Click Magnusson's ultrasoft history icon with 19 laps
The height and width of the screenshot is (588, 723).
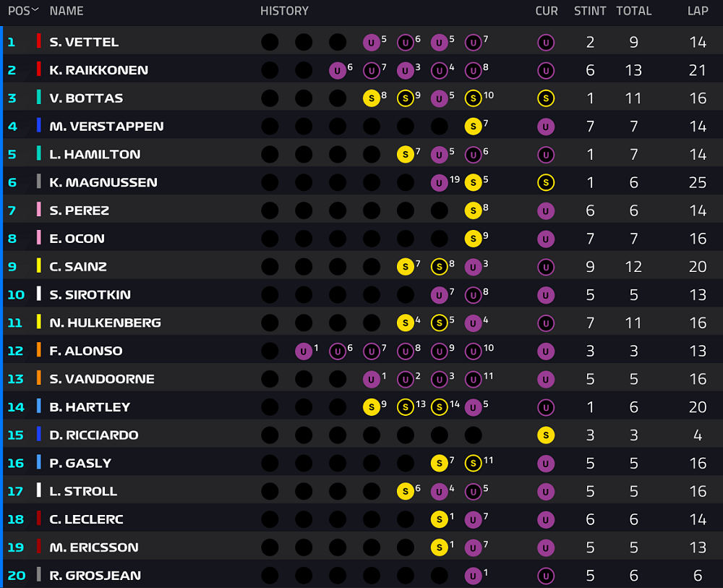[x=439, y=183]
